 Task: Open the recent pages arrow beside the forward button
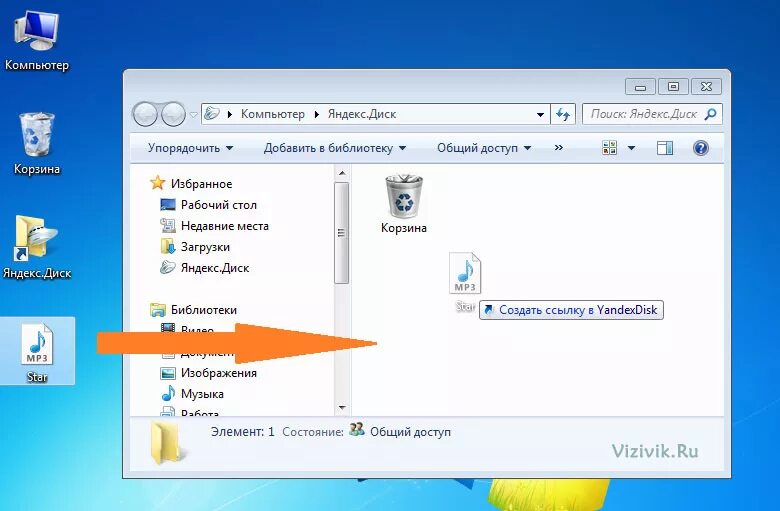point(194,115)
